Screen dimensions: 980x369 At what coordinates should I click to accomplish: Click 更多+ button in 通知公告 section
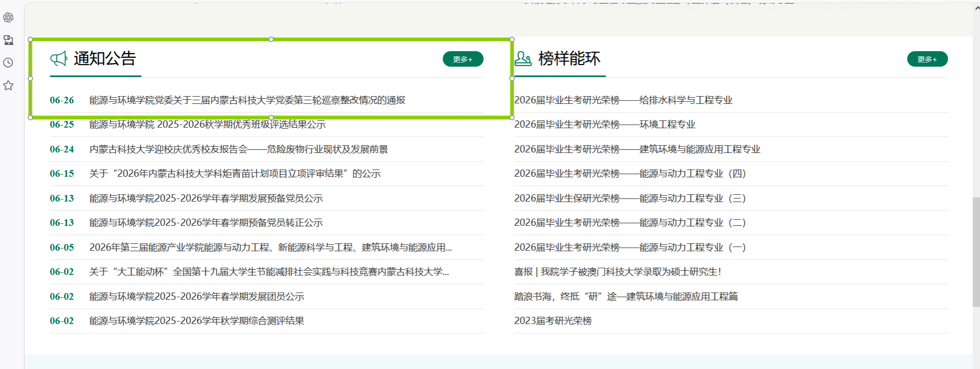(463, 59)
